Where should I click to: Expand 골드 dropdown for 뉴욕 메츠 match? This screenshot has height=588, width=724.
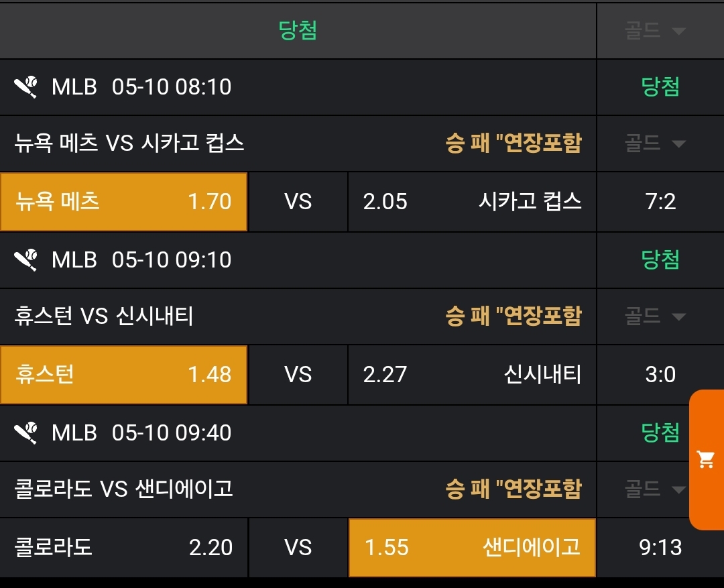(x=655, y=143)
